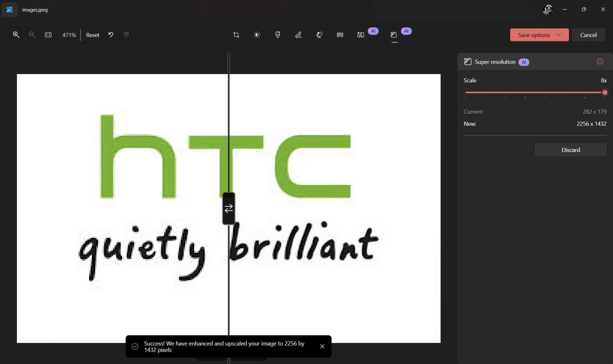The height and width of the screenshot is (364, 613).
Task: Select the Erase objects tool
Action: [319, 35]
